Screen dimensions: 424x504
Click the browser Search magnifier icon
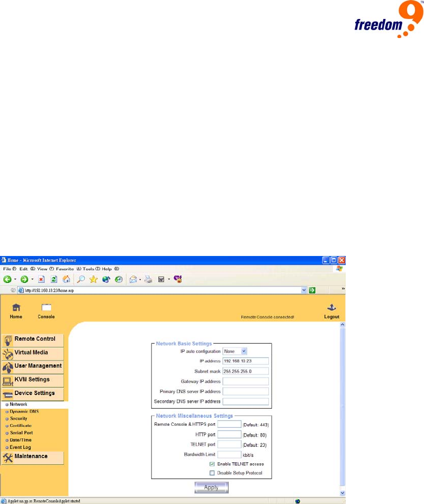click(x=81, y=279)
